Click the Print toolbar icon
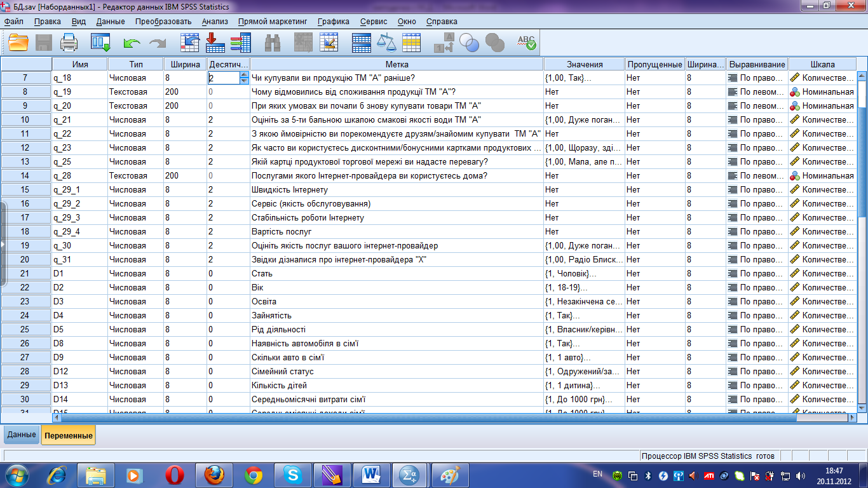 pos(69,43)
